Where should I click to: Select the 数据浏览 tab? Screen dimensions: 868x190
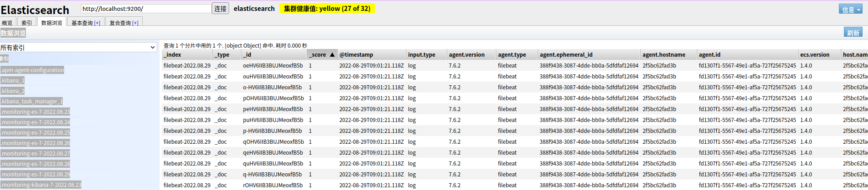(52, 23)
